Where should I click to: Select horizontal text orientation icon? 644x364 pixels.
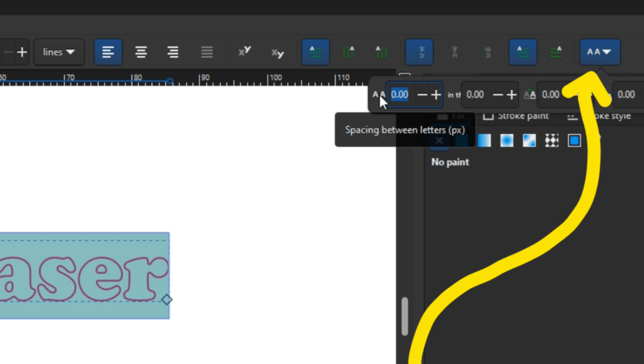point(315,52)
